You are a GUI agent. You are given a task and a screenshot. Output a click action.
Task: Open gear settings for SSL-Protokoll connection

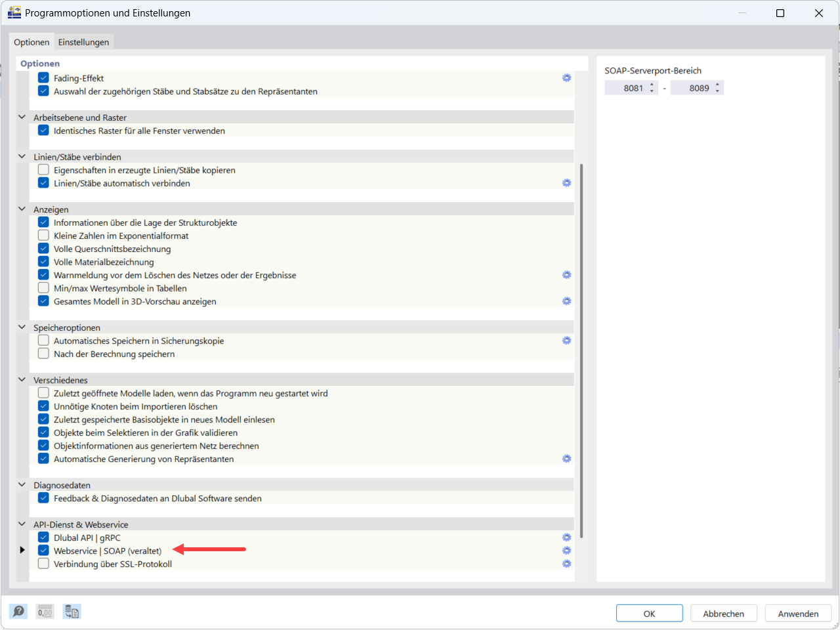click(x=566, y=563)
